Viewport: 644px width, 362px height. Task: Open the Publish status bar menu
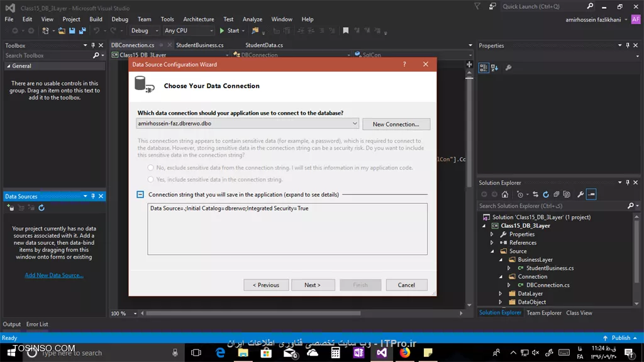[x=620, y=337]
